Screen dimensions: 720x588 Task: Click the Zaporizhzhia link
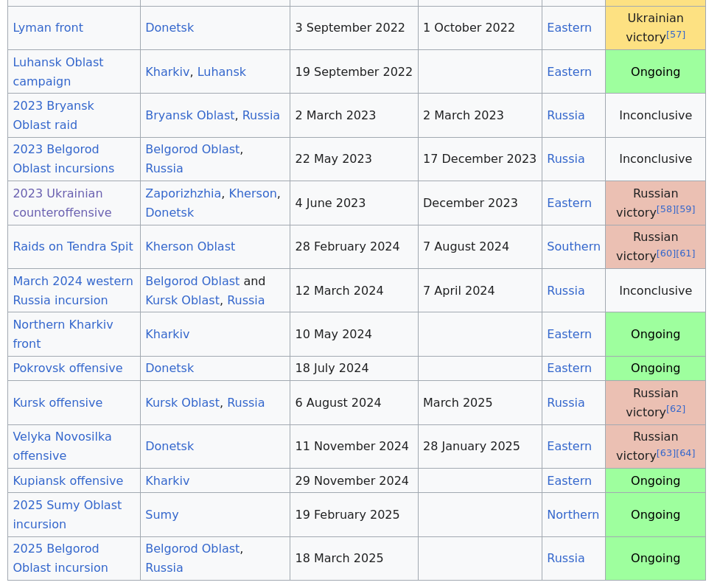(184, 194)
